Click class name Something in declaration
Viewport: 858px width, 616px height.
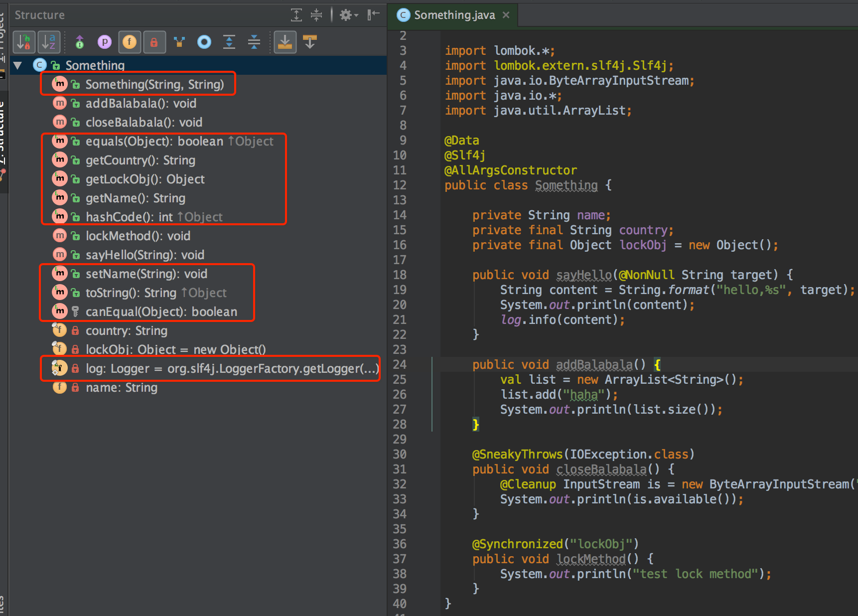pyautogui.click(x=566, y=185)
